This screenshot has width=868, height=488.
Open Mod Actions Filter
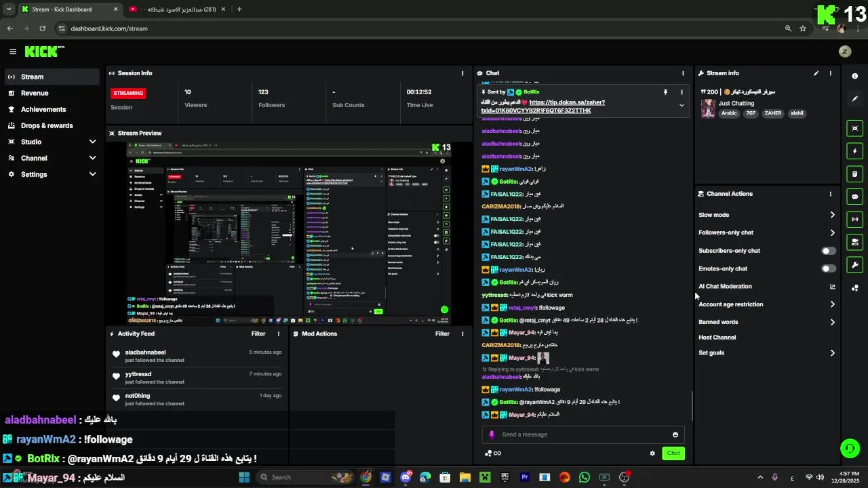tap(442, 333)
